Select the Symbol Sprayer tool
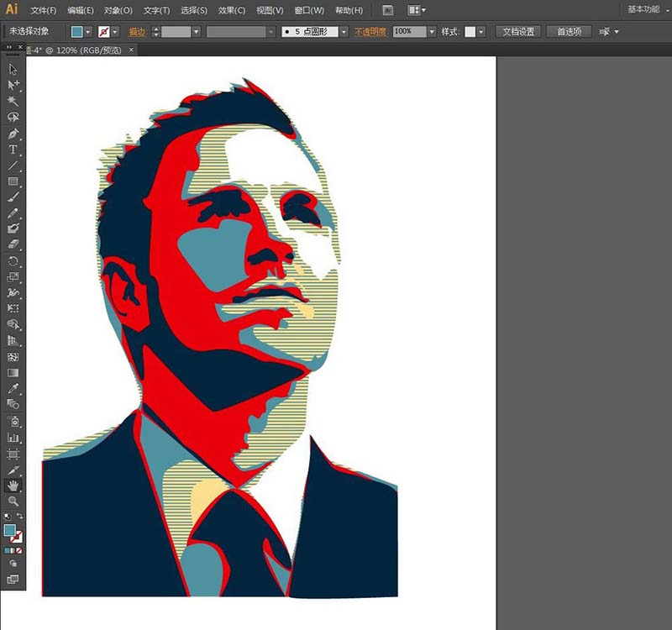This screenshot has height=630, width=672. pyautogui.click(x=13, y=422)
